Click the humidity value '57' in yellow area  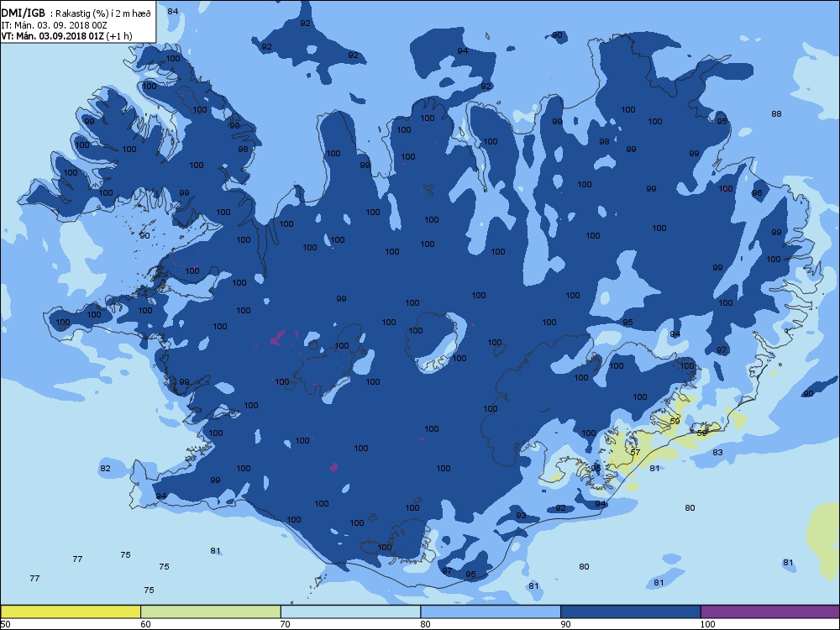click(635, 452)
